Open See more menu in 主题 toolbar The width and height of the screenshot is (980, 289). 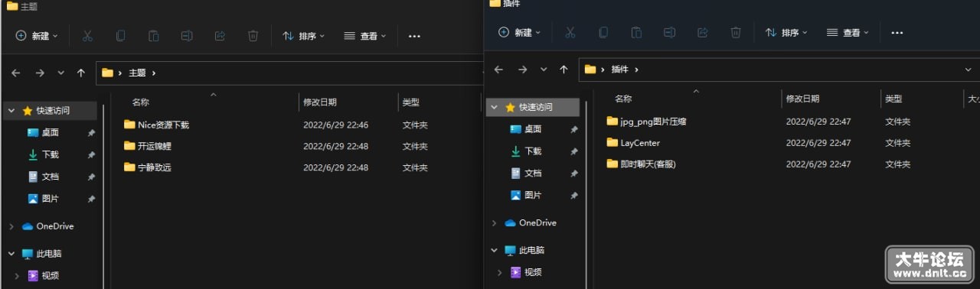pos(414,36)
